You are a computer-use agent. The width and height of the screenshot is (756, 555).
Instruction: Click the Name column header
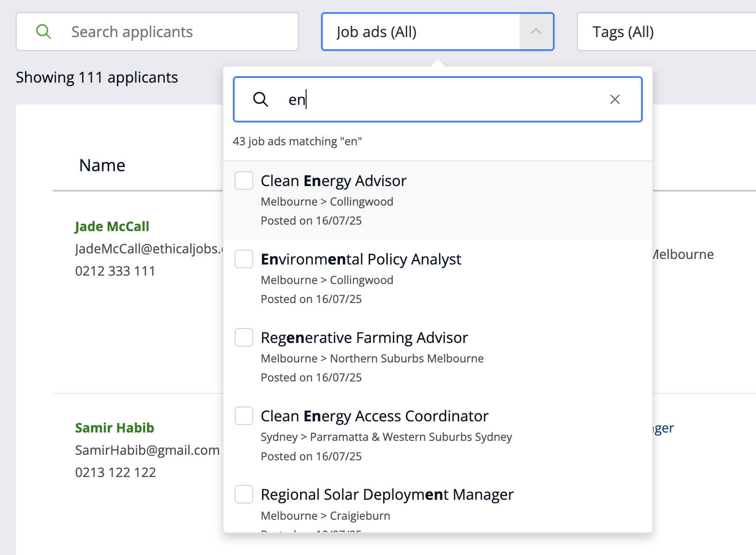pos(102,165)
